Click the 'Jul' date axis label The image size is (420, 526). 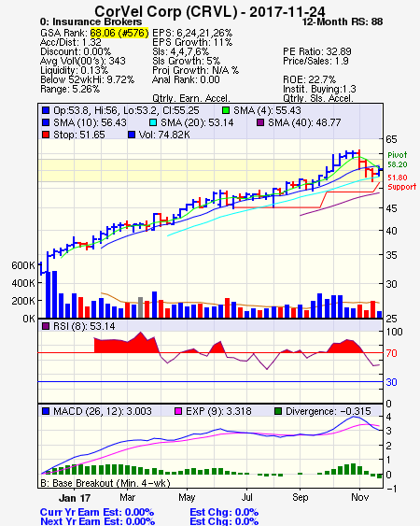point(247,497)
